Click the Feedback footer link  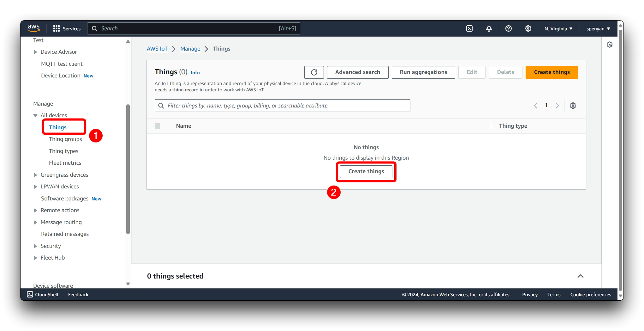78,295
